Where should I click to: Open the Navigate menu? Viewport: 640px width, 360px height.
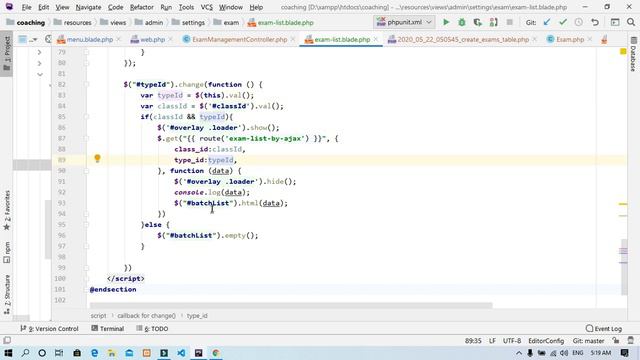[x=88, y=7]
